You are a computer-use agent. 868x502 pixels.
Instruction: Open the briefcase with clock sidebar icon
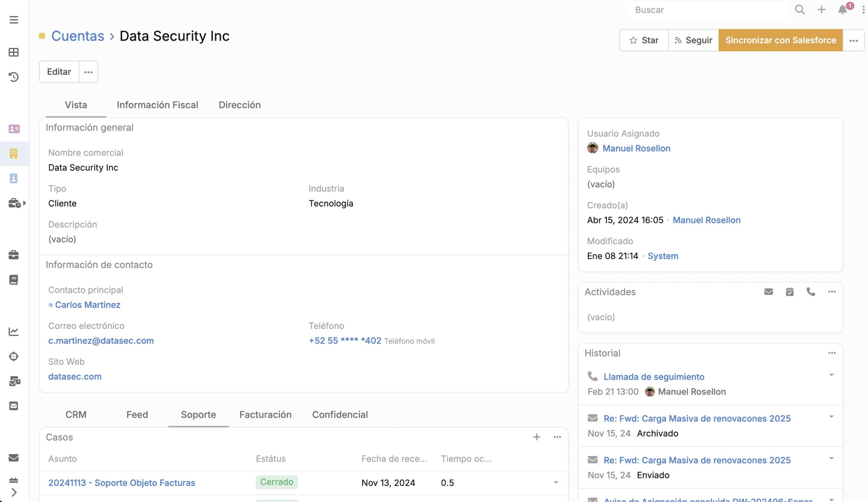15,203
